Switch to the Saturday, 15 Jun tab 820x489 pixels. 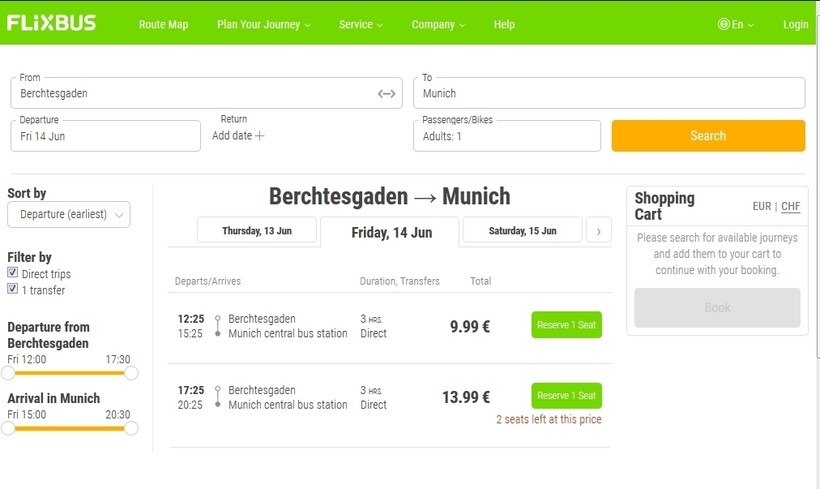pos(522,230)
